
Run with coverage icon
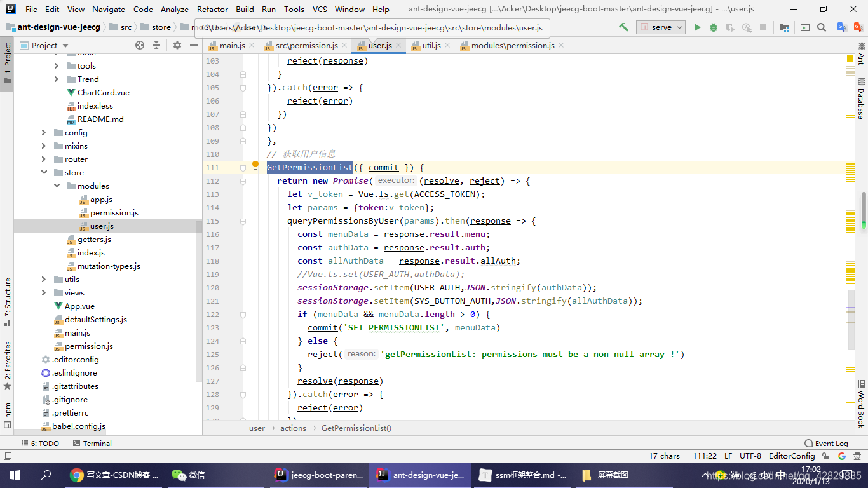[x=730, y=27]
